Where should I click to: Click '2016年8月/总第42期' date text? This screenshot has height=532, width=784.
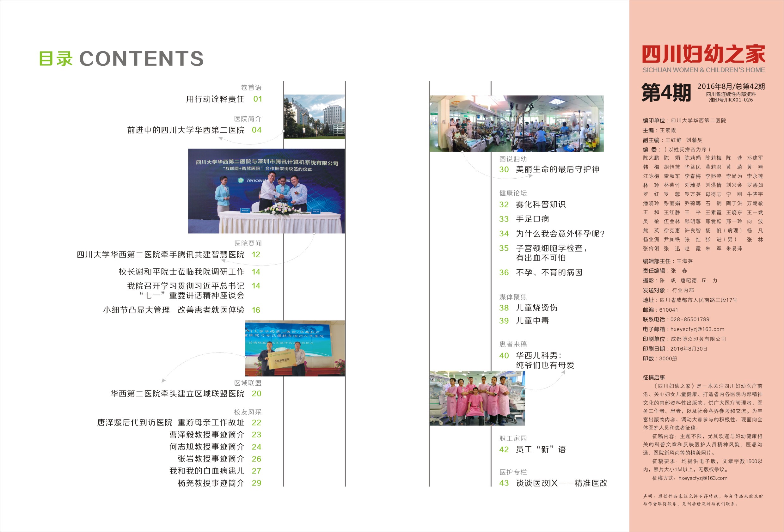coord(731,87)
